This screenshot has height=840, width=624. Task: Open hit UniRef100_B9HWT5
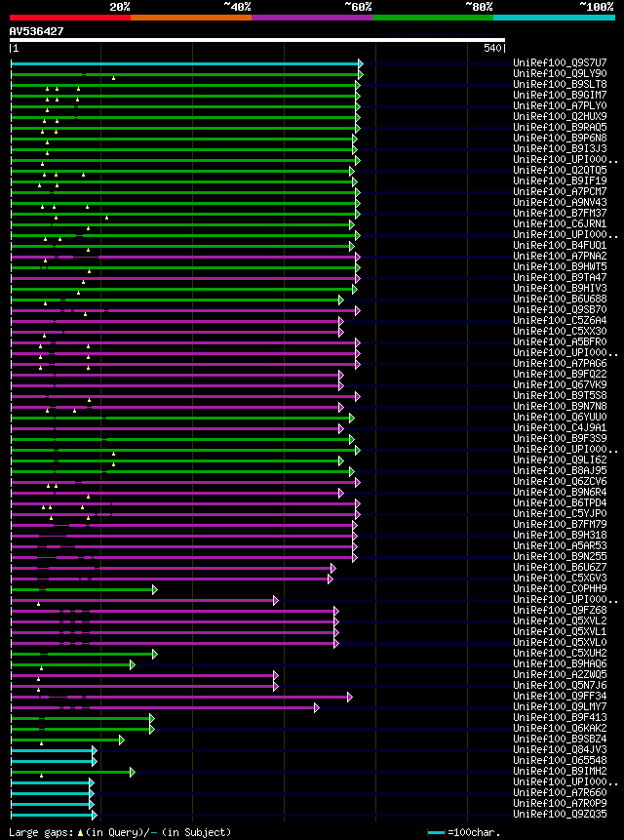[x=561, y=266]
